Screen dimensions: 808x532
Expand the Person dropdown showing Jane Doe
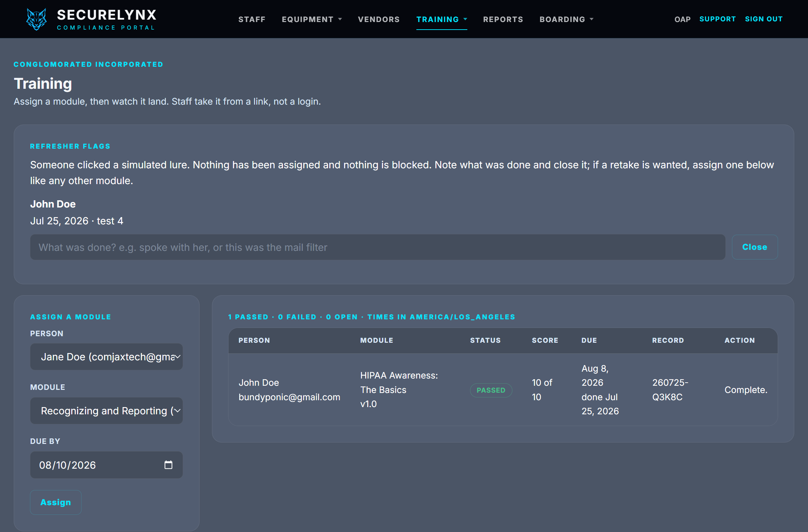[106, 357]
